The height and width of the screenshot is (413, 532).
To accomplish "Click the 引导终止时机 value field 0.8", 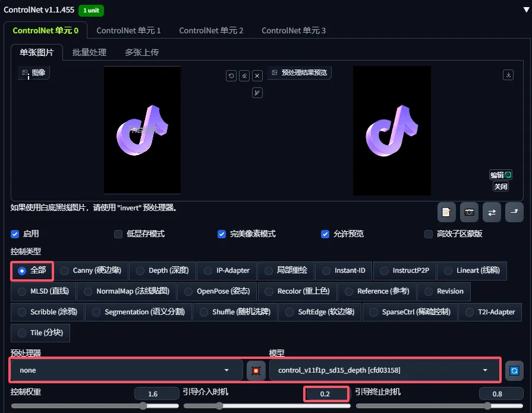I will click(501, 393).
